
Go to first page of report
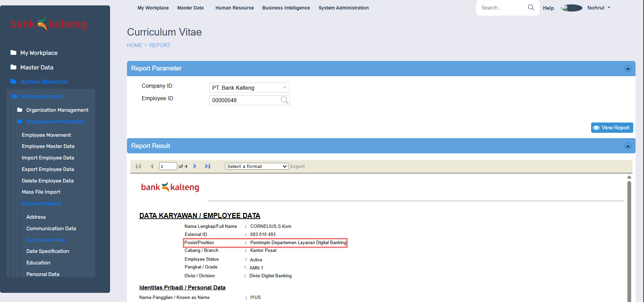(138, 166)
